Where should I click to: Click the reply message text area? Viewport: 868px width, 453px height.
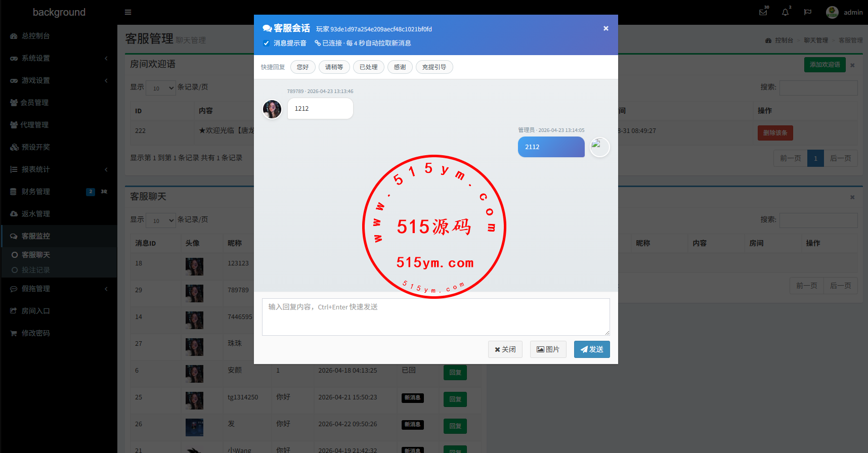436,317
